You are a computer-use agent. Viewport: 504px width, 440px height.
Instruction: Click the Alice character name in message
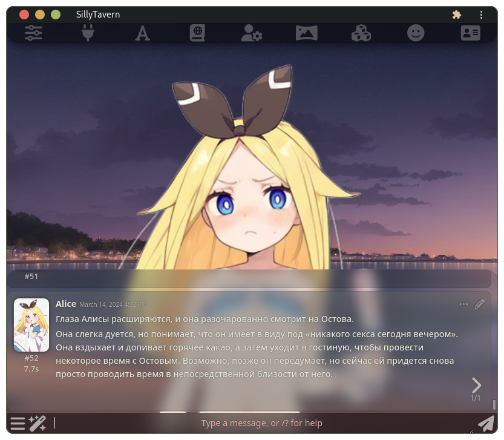click(x=66, y=304)
